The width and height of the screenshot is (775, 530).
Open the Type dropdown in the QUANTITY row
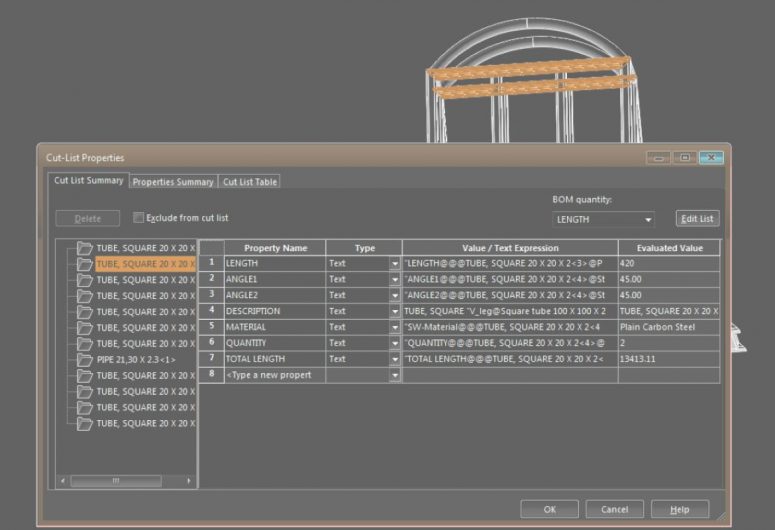point(394,343)
